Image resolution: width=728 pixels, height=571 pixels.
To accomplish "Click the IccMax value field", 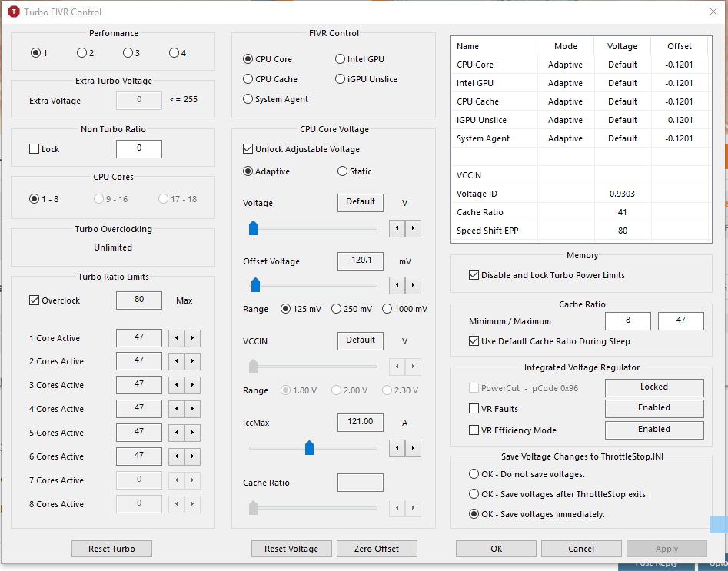I will coord(361,422).
